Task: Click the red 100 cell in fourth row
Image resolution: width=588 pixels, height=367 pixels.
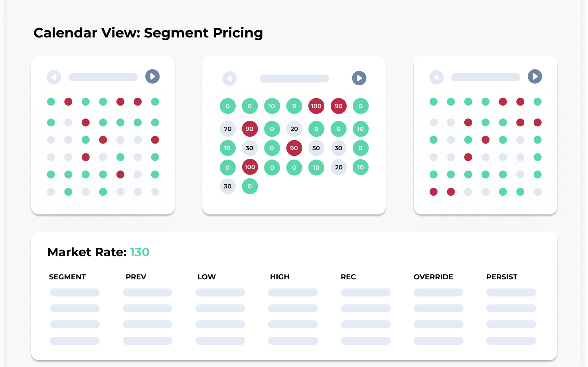Action: click(x=250, y=167)
